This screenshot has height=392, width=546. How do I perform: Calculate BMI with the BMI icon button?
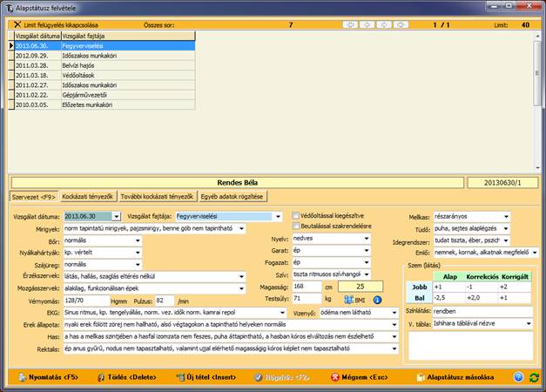pyautogui.click(x=354, y=300)
